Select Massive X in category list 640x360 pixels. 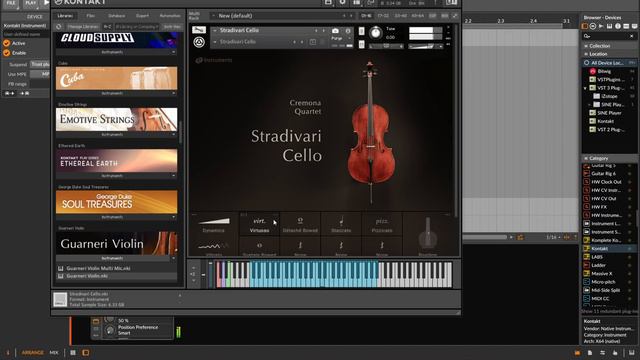coord(602,273)
